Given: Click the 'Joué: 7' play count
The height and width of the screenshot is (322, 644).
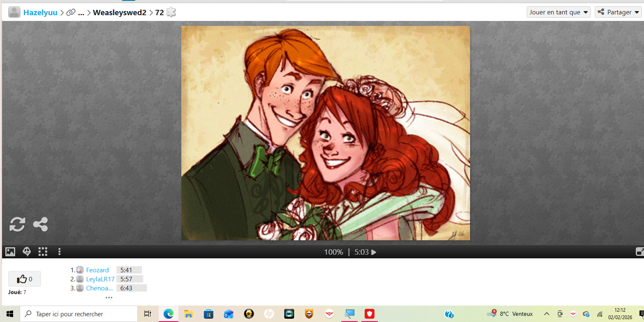Looking at the screenshot, I should coord(17,292).
